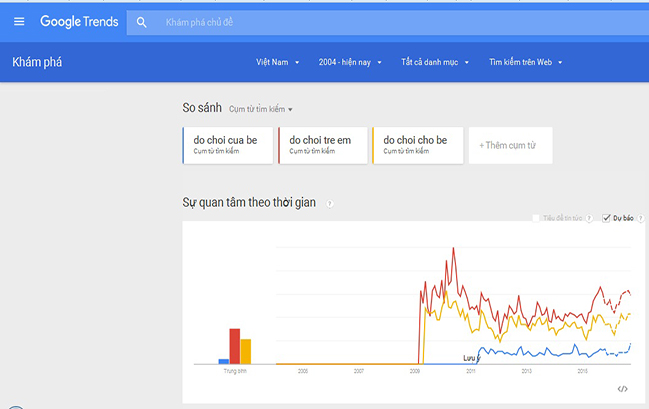The height and width of the screenshot is (409, 649).
Task: Select the do choi cua be term card
Action: coord(228,145)
